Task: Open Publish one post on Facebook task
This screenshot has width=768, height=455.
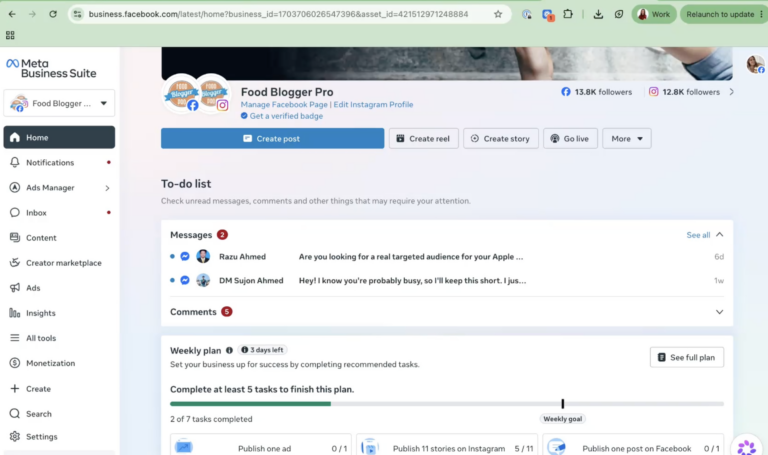Action: pos(633,445)
